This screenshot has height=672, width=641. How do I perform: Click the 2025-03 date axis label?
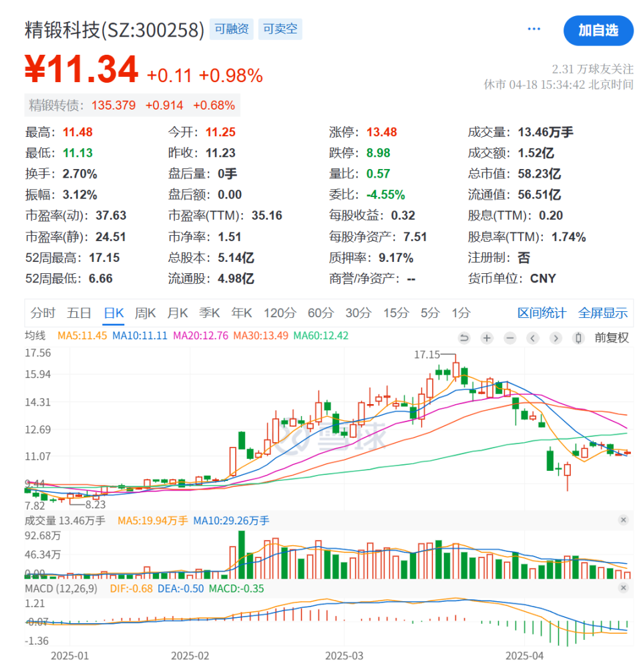click(344, 656)
